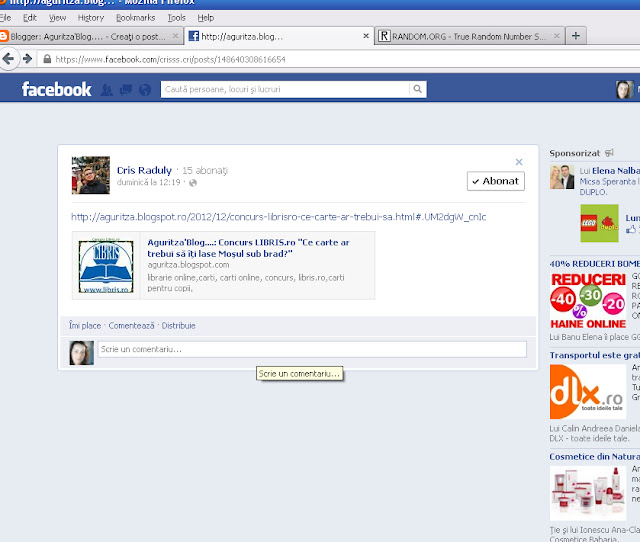Open the dlx.ro ad image
The image size is (640, 542).
coord(588,392)
